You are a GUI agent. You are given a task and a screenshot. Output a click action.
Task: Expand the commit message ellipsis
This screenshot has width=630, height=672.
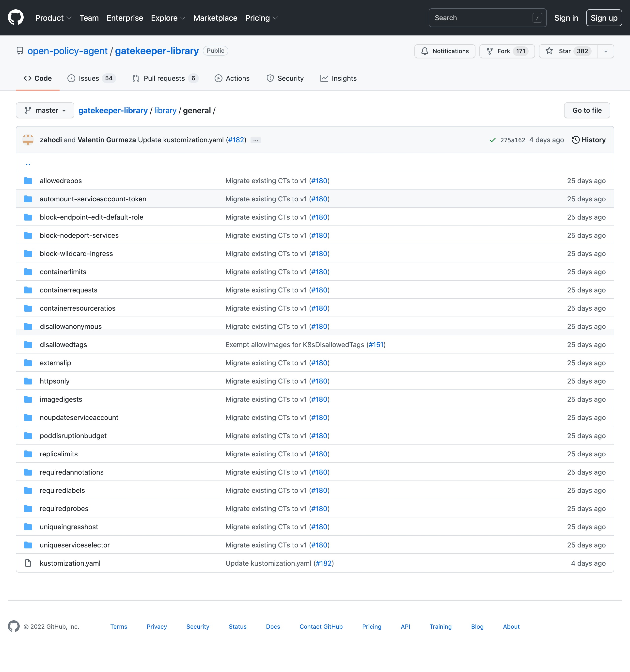point(255,140)
